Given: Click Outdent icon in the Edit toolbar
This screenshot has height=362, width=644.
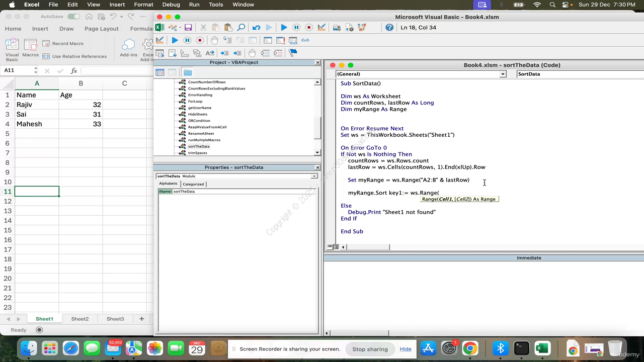Looking at the screenshot, I should (237, 53).
